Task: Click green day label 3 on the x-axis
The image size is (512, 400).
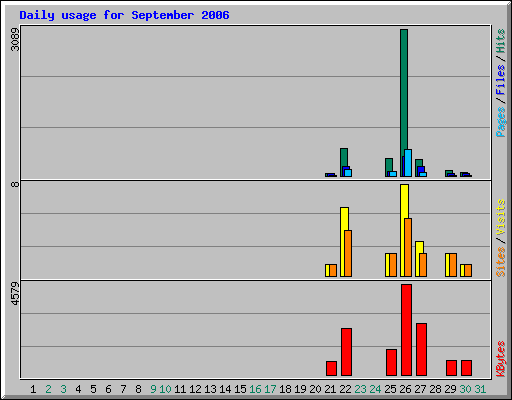Action: pos(63,389)
